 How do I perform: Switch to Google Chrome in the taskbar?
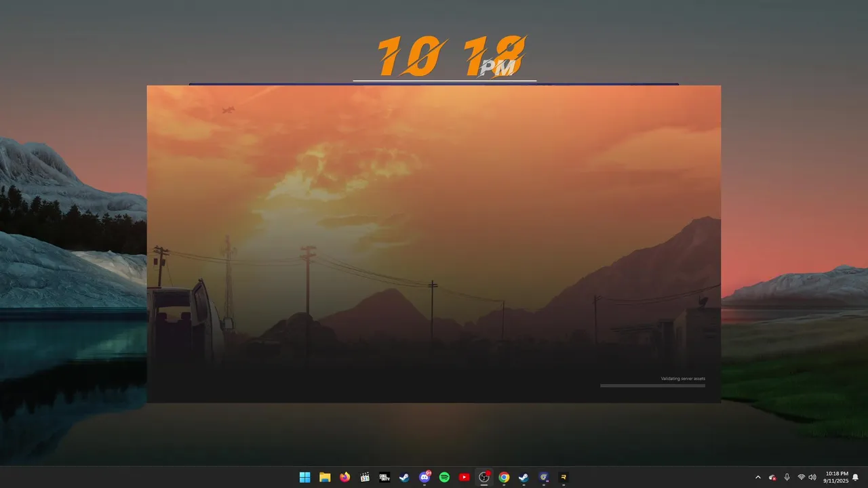click(504, 477)
